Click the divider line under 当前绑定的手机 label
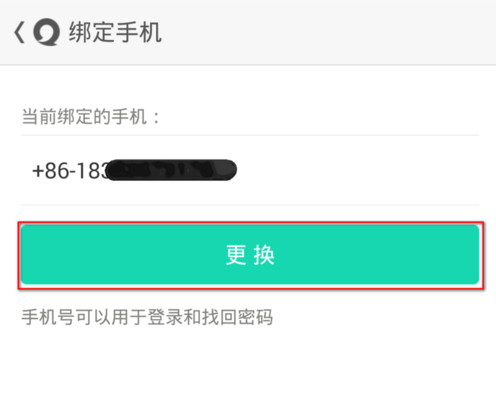Screen dimensions: 496x404 coord(250,136)
